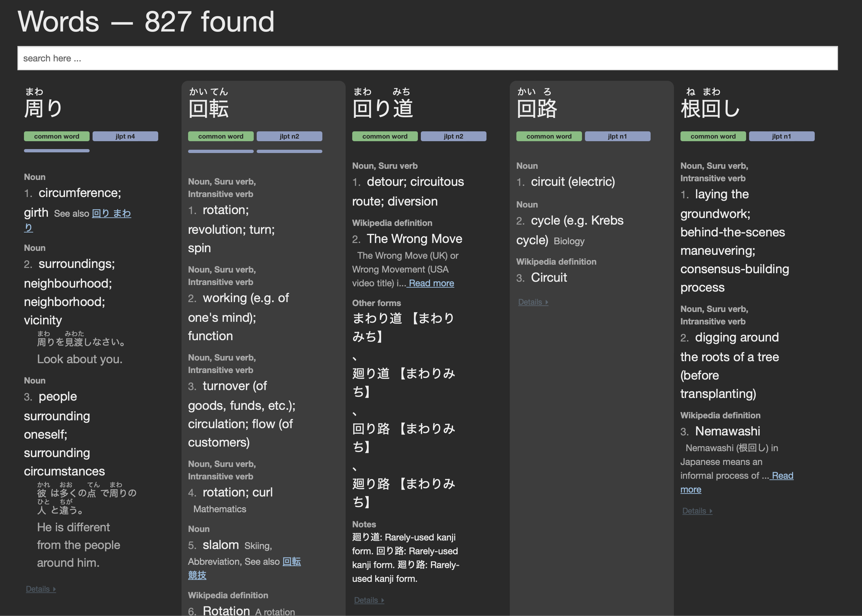Click the 'common word' tag under 回転
Image resolution: width=862 pixels, height=616 pixels.
coord(220,136)
